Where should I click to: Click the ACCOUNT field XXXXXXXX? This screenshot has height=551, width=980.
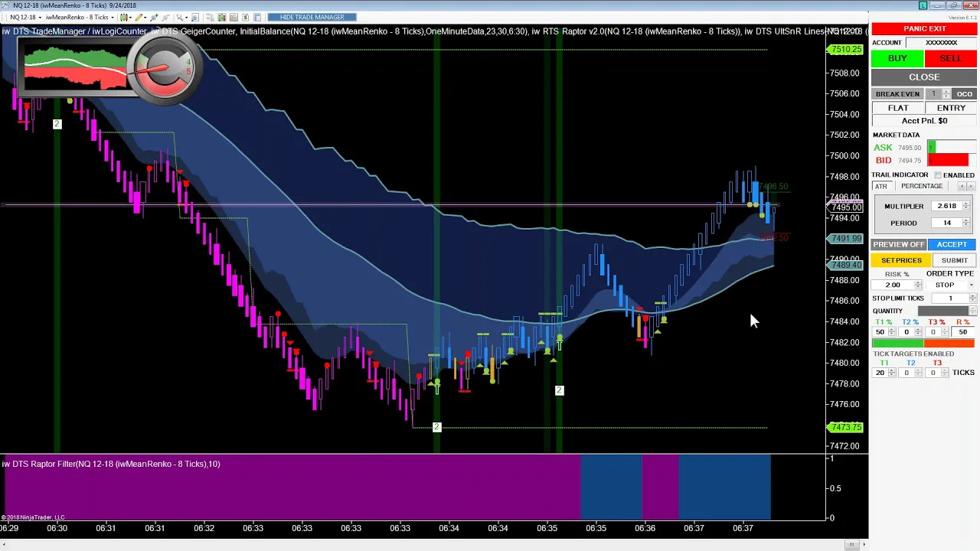(x=941, y=43)
